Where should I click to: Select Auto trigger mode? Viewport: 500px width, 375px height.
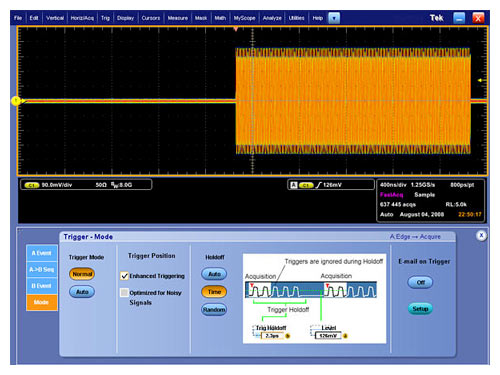(x=82, y=292)
